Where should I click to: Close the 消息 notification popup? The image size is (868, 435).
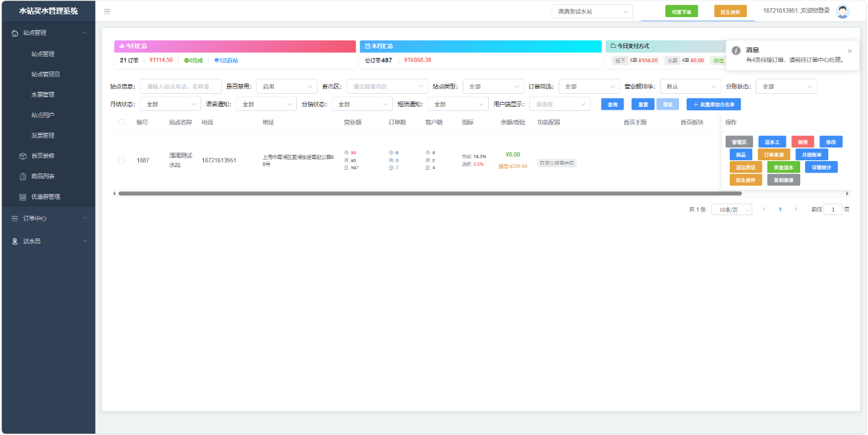point(850,51)
